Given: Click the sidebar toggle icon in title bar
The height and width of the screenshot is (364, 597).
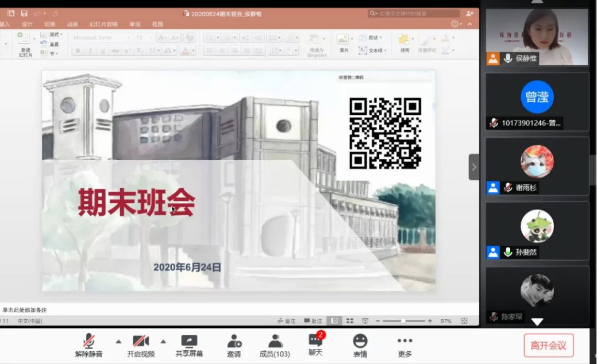Looking at the screenshot, I should [11, 14].
